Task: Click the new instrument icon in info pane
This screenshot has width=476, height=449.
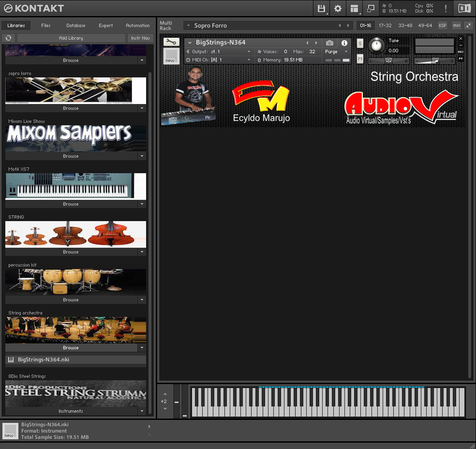Action: 10,431
